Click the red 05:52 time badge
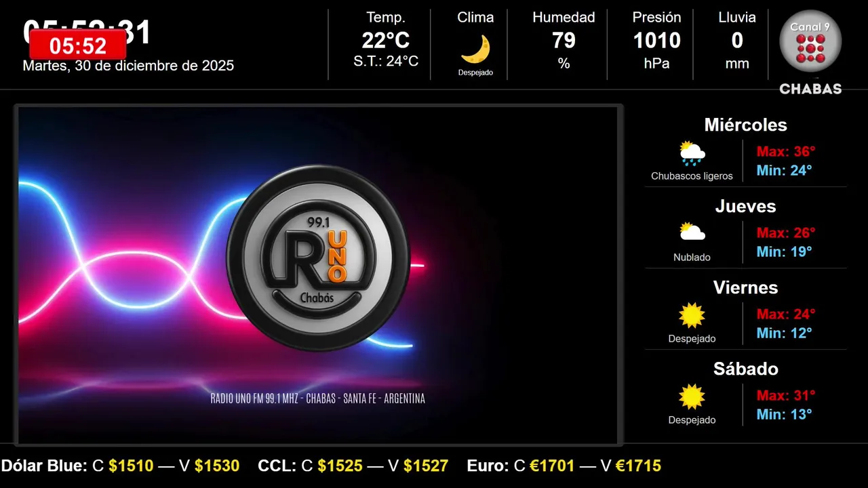 coord(78,46)
